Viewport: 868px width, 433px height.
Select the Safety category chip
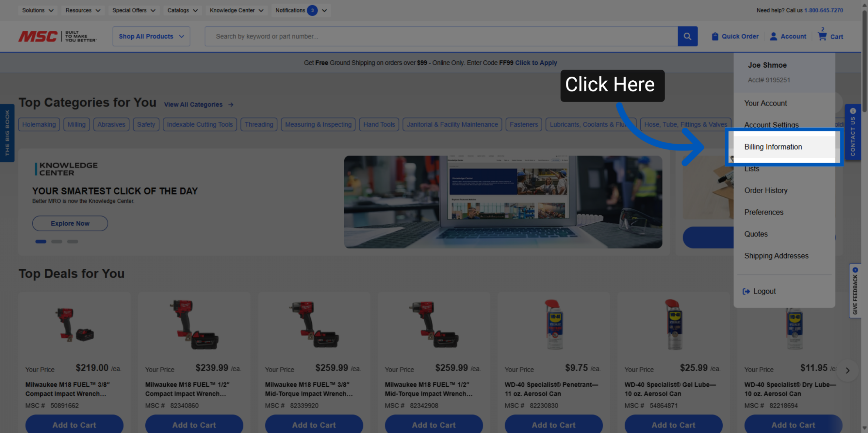tap(146, 125)
